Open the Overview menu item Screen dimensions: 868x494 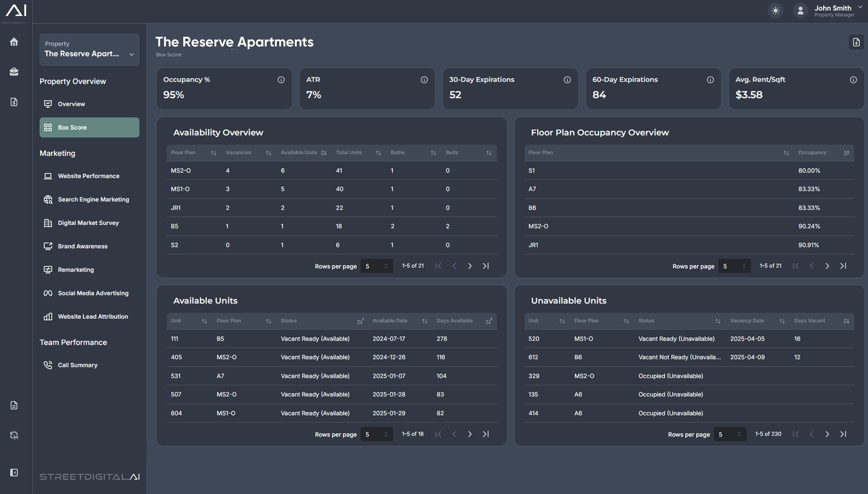point(71,104)
